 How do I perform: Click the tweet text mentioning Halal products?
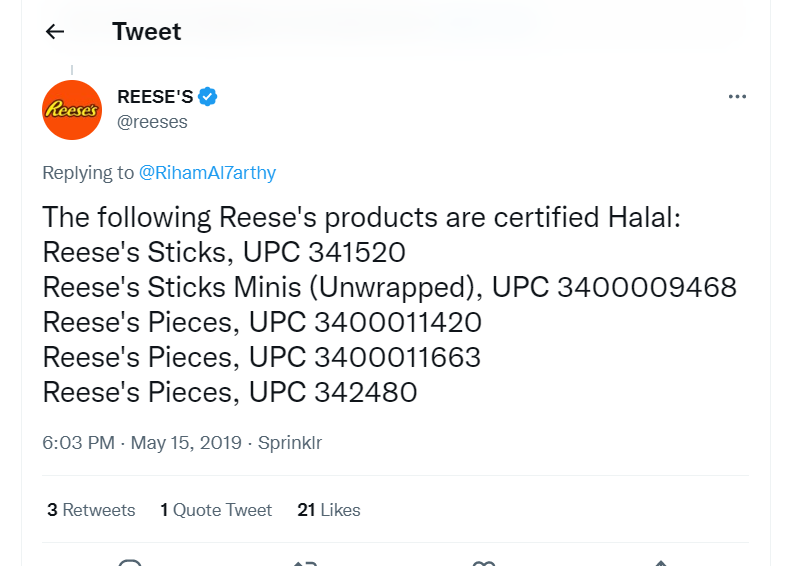[361, 218]
